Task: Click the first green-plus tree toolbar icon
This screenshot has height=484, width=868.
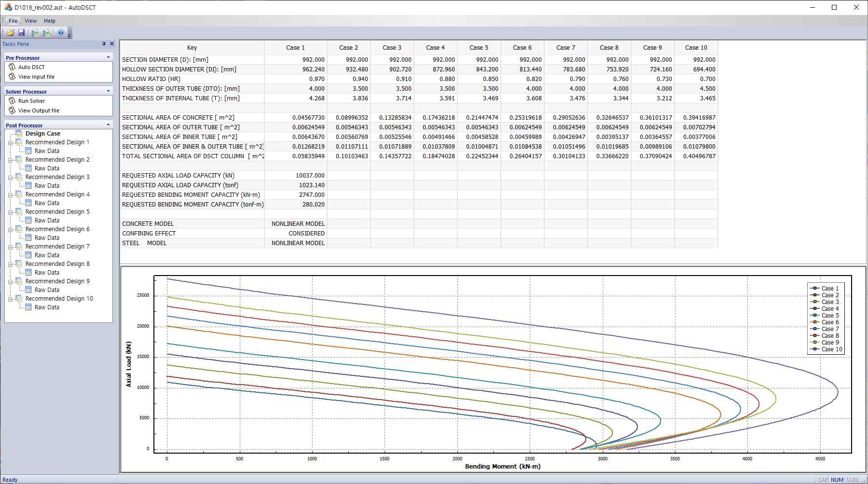Action: pos(35,33)
